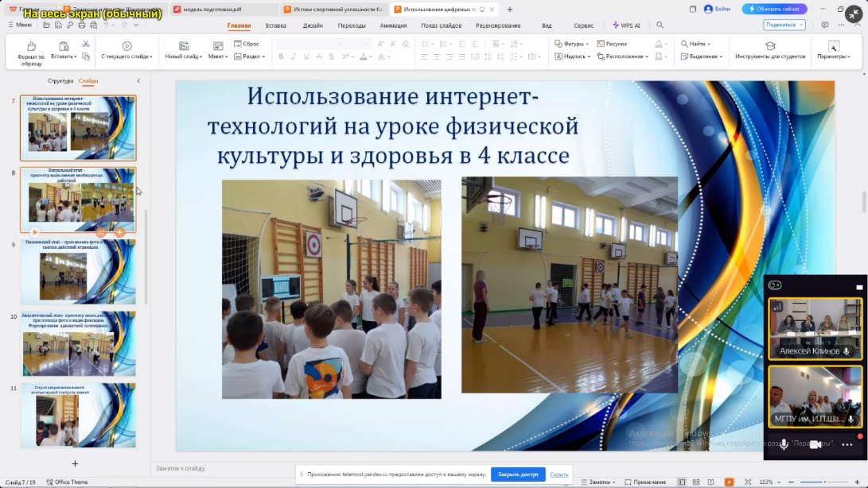Toggle microphone in the video call panel
This screenshot has width=868, height=488.
784,444
